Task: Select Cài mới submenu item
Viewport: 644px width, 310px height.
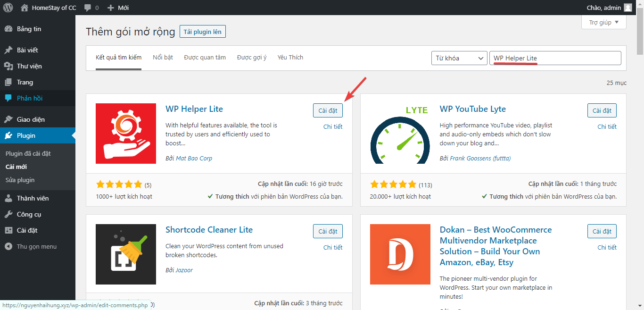Action: click(x=16, y=167)
